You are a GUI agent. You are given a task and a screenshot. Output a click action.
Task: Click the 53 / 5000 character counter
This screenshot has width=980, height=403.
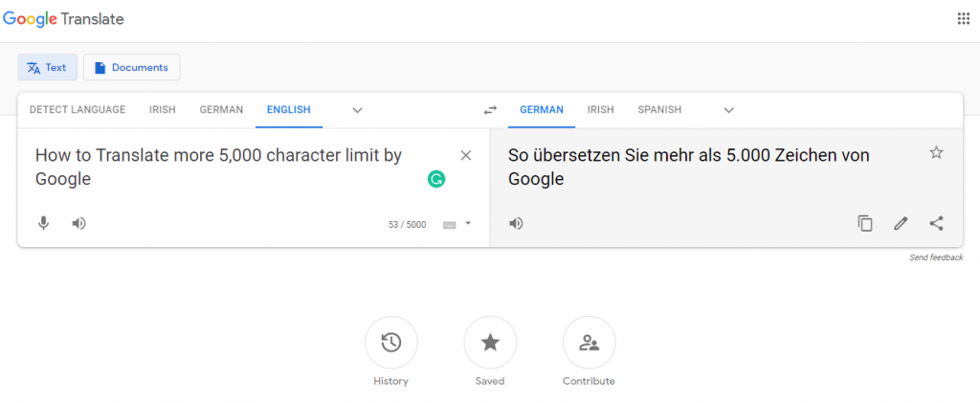[x=408, y=225]
